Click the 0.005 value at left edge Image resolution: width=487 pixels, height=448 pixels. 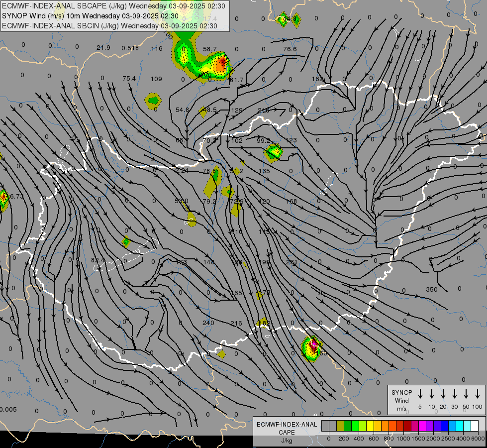click(x=8, y=410)
